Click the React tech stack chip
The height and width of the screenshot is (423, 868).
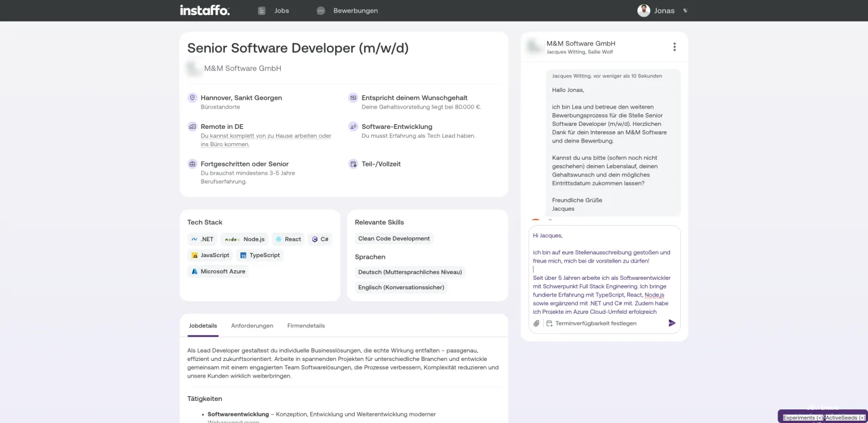coord(288,239)
